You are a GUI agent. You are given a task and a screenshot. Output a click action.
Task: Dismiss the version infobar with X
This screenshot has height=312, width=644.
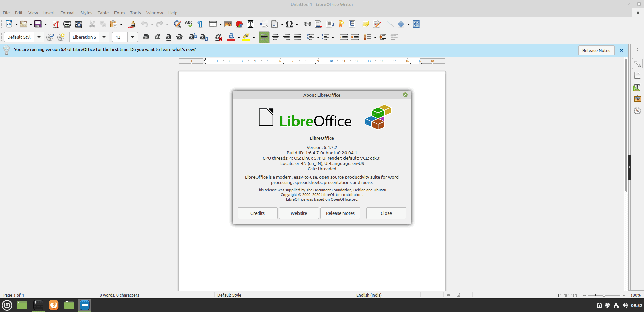[622, 50]
